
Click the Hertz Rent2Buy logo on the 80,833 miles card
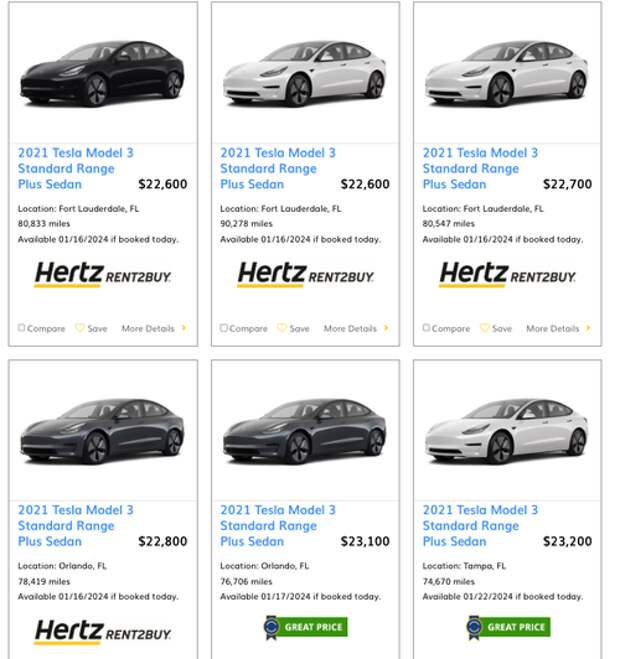pyautogui.click(x=103, y=274)
